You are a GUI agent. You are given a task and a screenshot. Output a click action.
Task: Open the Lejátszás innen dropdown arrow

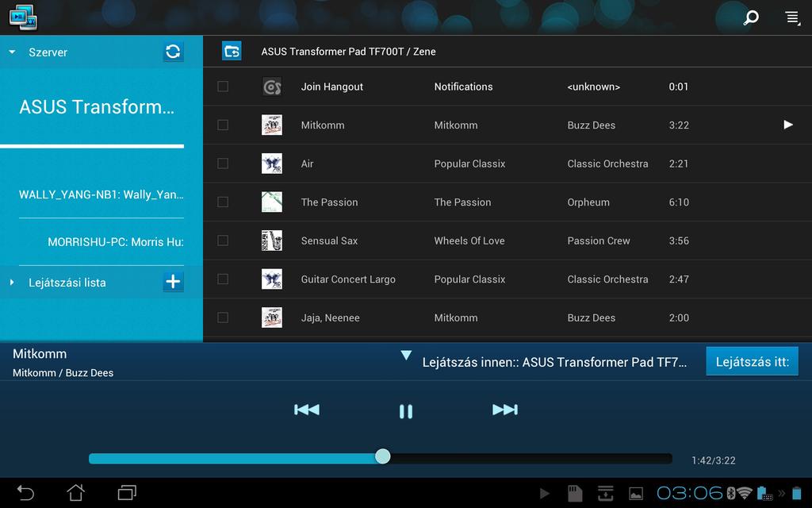[407, 355]
